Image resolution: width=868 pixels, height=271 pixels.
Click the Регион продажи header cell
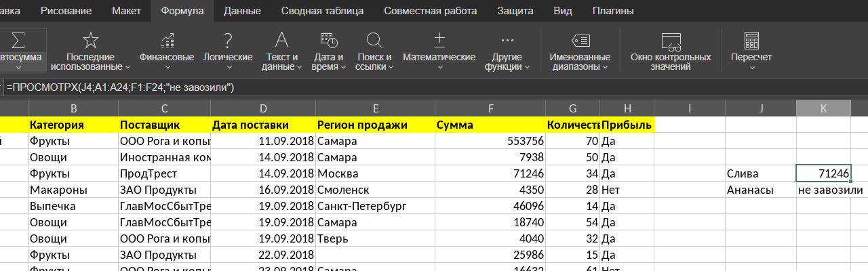click(x=375, y=125)
